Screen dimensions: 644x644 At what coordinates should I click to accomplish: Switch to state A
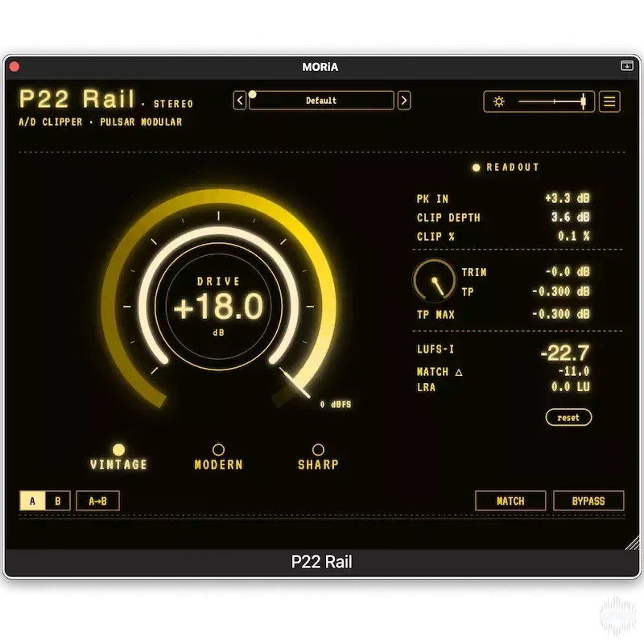32,501
